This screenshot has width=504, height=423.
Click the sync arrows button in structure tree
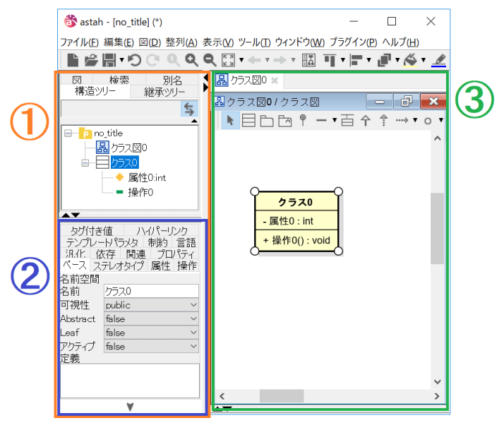[188, 108]
